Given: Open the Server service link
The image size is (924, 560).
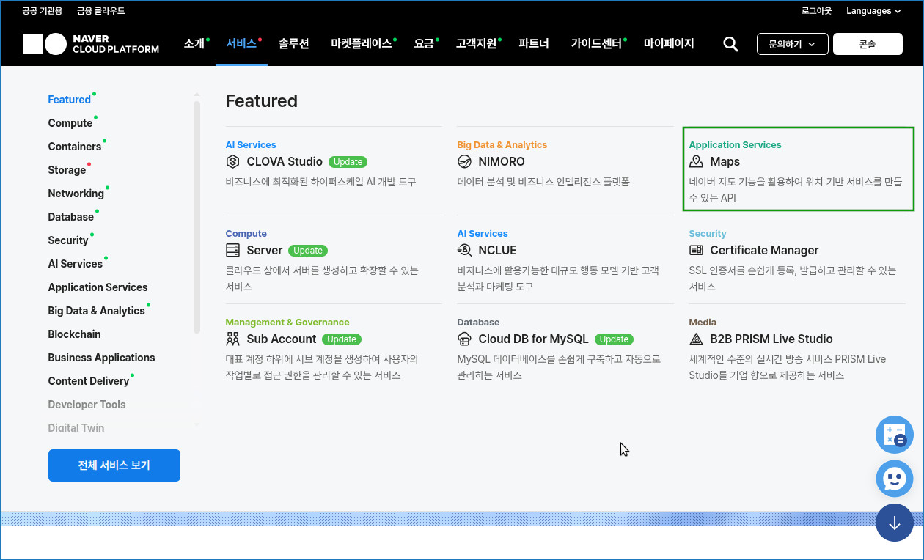Looking at the screenshot, I should pyautogui.click(x=265, y=250).
